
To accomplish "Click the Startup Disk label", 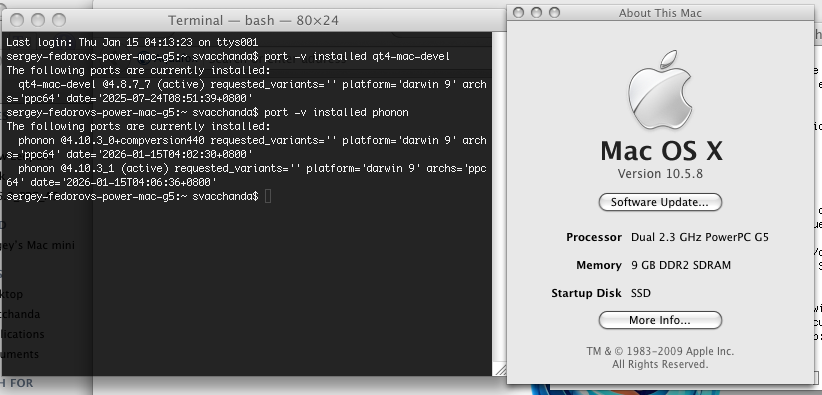I will coord(587,293).
